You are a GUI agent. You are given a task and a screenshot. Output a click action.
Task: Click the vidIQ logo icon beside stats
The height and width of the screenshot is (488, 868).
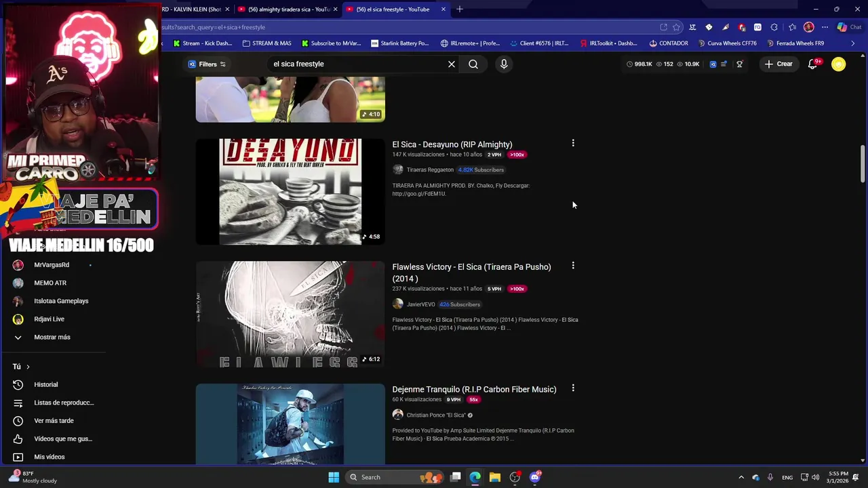[713, 64]
